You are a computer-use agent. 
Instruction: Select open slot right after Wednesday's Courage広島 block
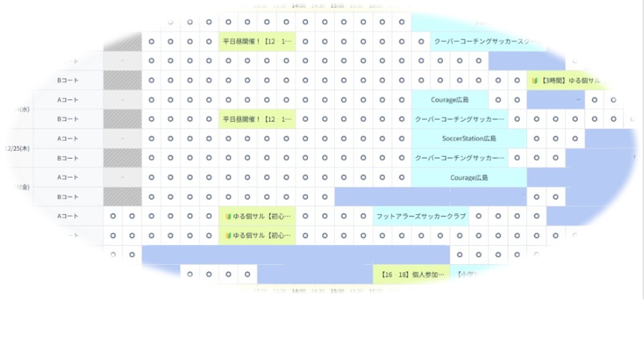coord(497,100)
